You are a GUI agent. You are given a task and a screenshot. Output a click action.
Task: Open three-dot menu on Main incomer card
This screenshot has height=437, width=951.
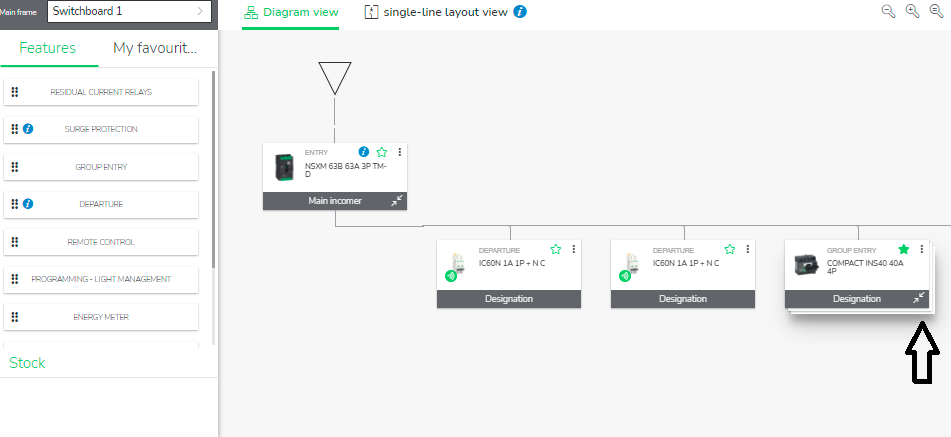(400, 152)
